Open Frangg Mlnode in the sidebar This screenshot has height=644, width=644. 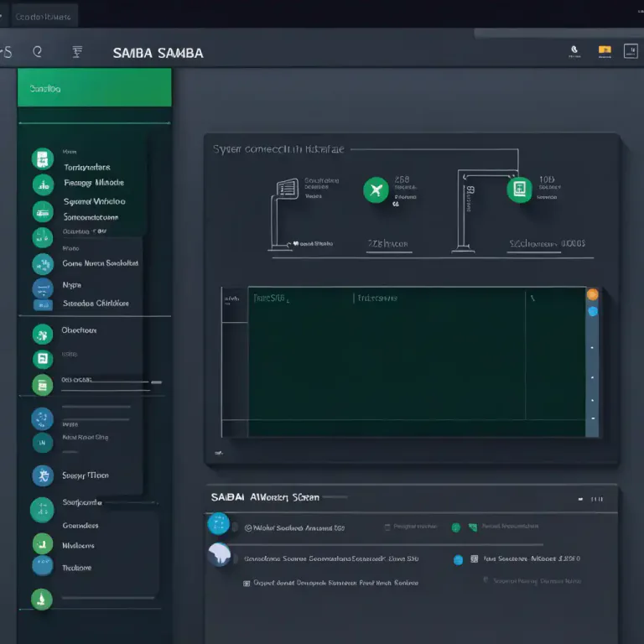(94, 182)
